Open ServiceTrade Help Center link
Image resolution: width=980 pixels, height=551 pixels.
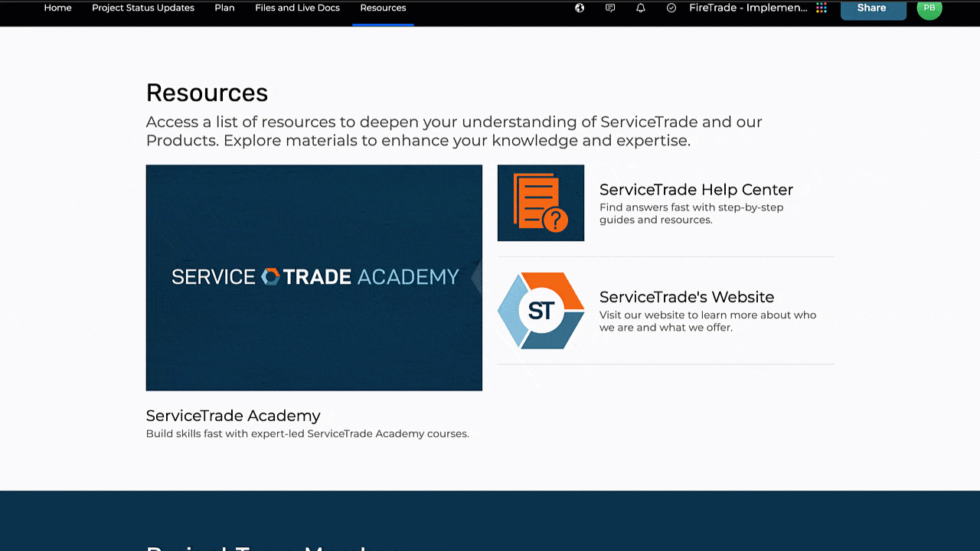tap(696, 190)
